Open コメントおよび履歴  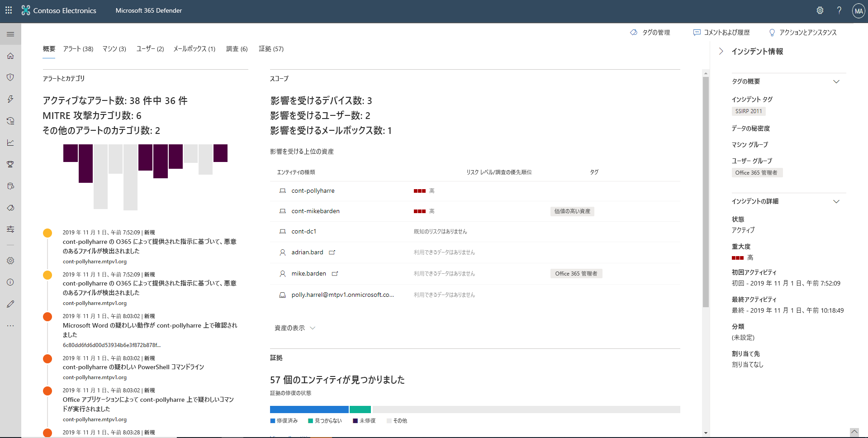coord(721,33)
